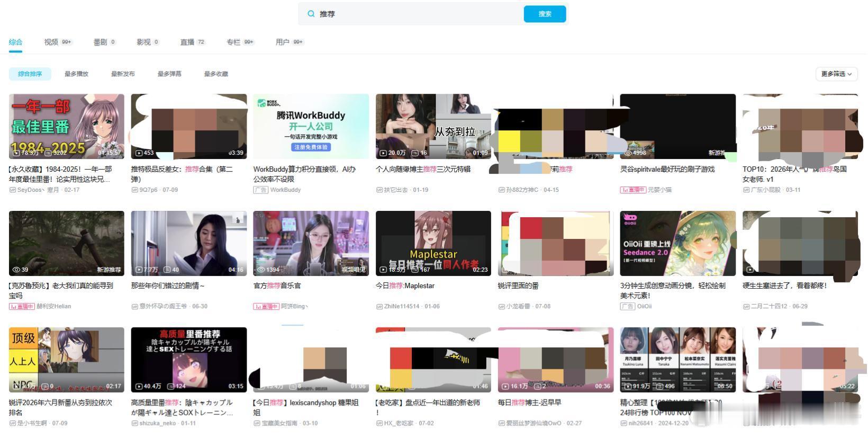Screen dimensions: 868x435
Task: Open the 更多筛选 dropdown
Action: 836,74
